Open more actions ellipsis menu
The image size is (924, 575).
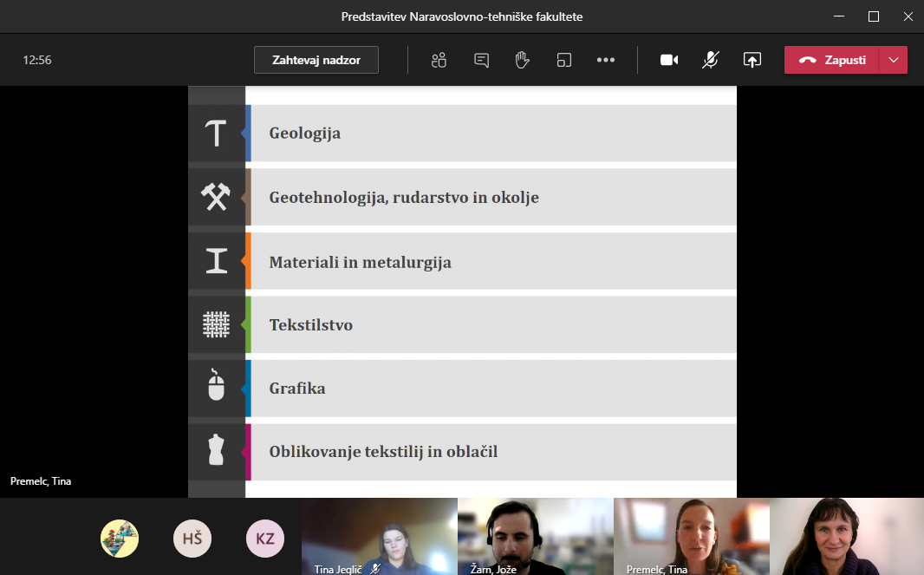click(606, 60)
